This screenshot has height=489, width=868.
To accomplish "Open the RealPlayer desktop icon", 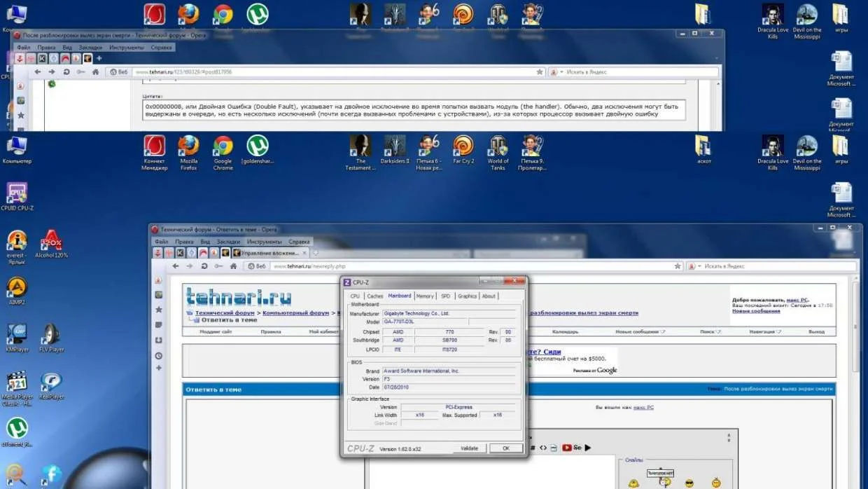I will click(x=51, y=385).
